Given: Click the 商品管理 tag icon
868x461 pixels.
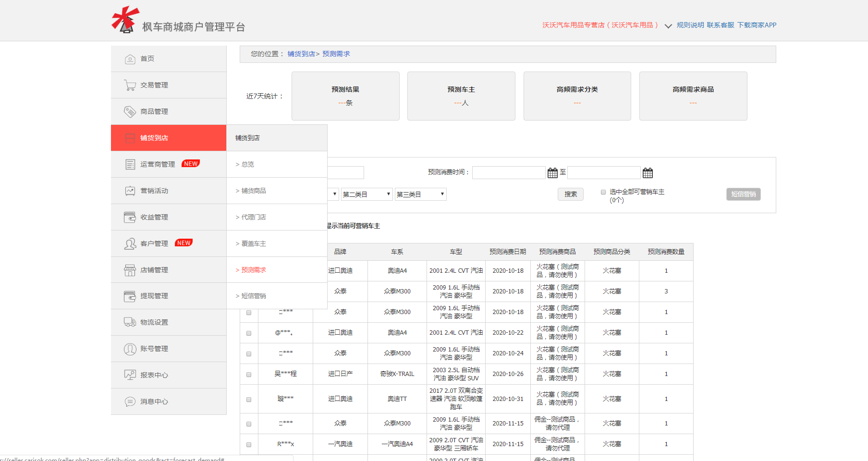Looking at the screenshot, I should (x=130, y=111).
